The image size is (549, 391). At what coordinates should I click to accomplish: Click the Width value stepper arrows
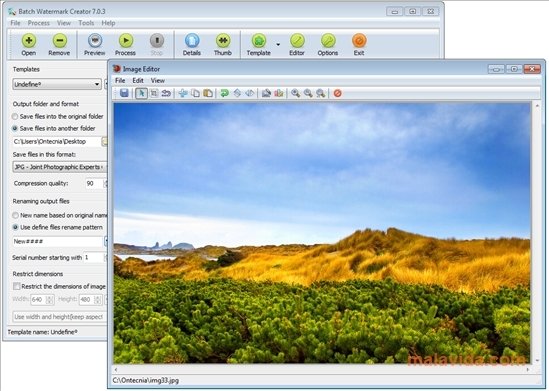coord(50,300)
